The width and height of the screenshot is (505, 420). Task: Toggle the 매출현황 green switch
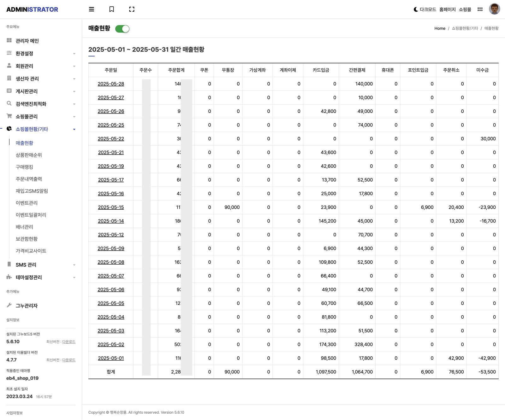point(122,29)
